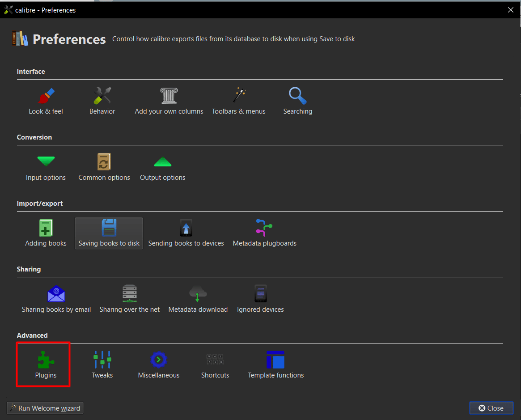The width and height of the screenshot is (521, 420).
Task: Open Adding books settings
Action: [x=46, y=233]
